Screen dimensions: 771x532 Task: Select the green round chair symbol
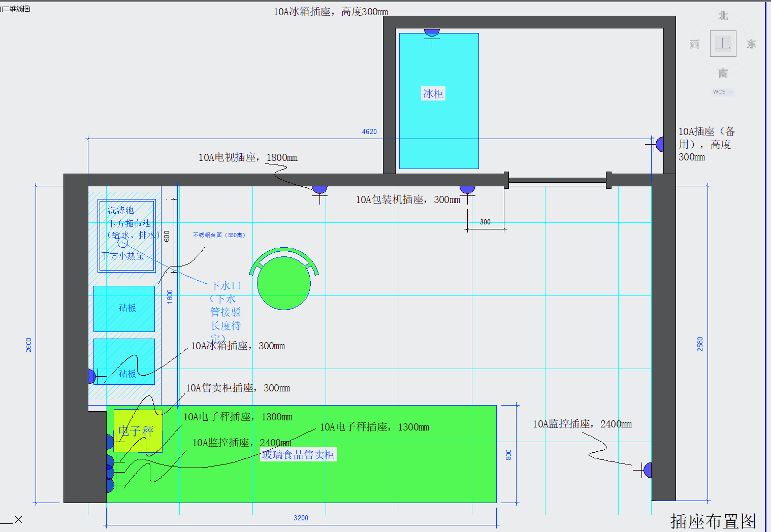coord(283,283)
